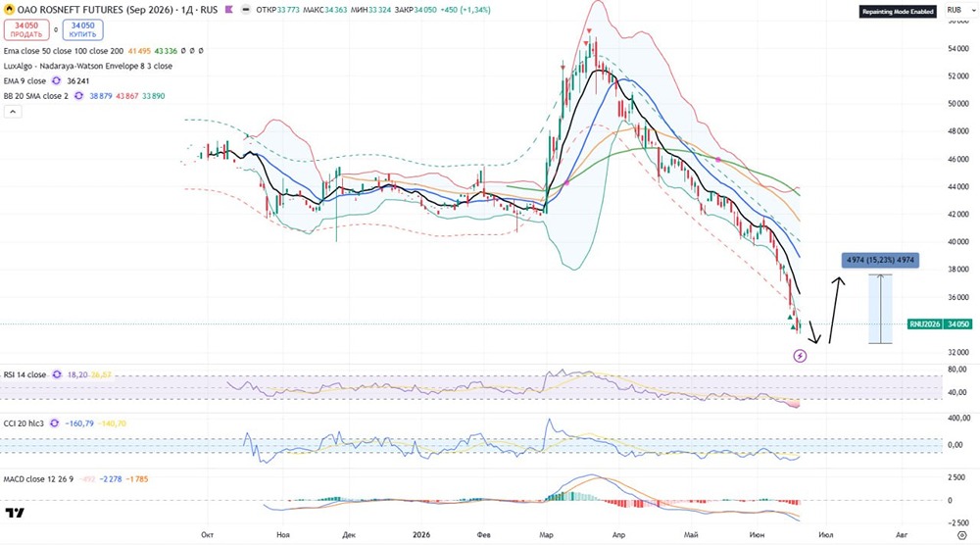This screenshot has height=545, width=980.
Task: Click the ЗАКР 34 050 closing value
Action: pyautogui.click(x=416, y=10)
